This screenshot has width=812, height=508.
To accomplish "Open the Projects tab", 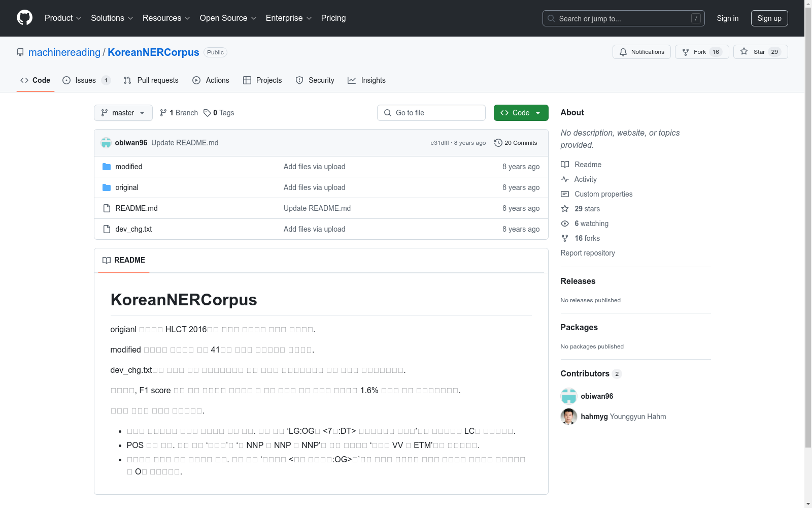I will coord(262,80).
